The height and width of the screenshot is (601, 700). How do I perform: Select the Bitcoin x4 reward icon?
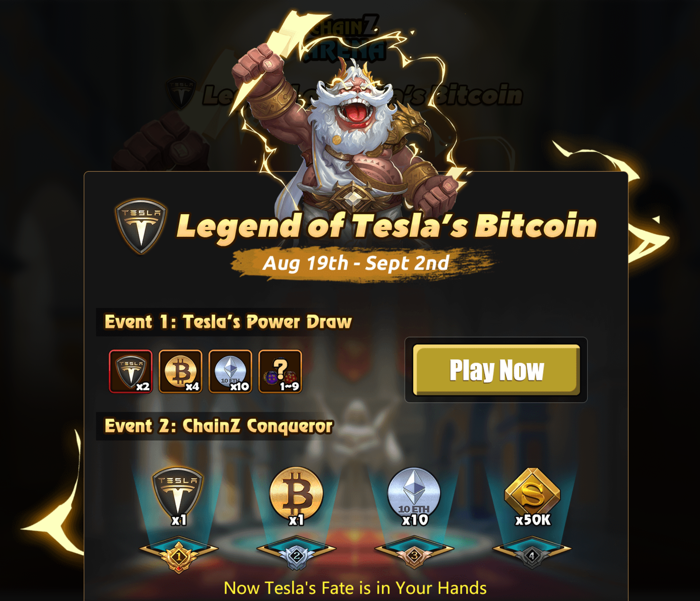pyautogui.click(x=180, y=371)
